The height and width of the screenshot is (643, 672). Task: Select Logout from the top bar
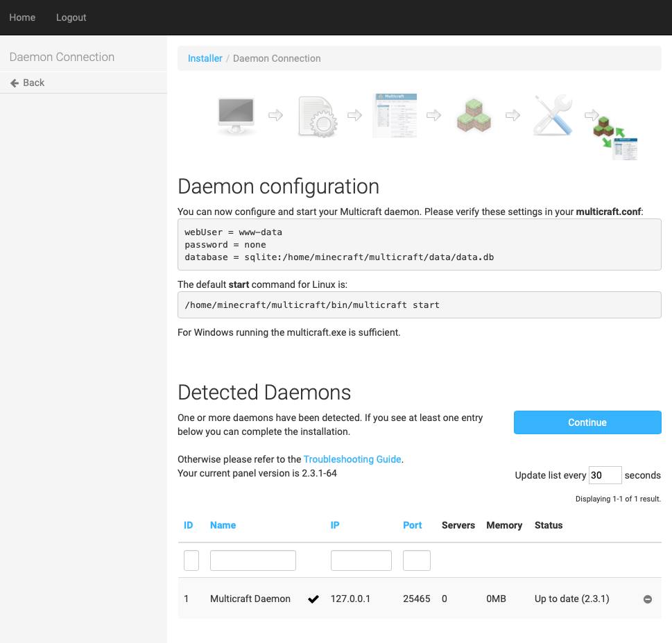point(71,17)
